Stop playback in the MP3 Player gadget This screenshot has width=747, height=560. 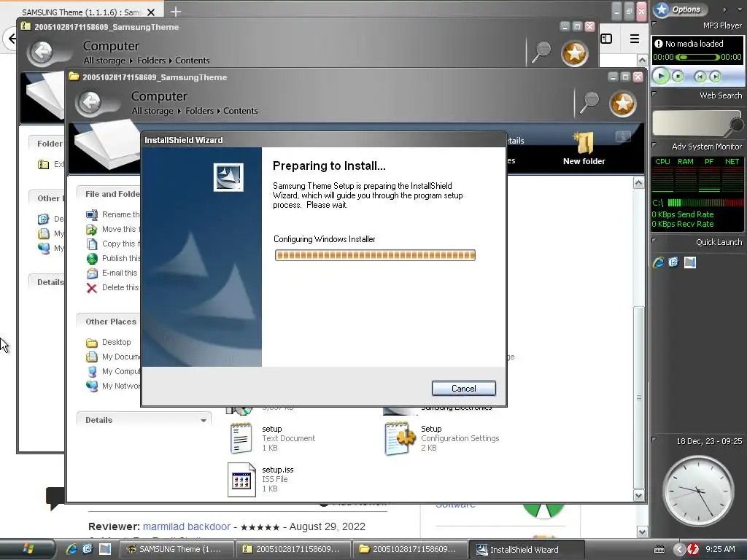tap(678, 76)
